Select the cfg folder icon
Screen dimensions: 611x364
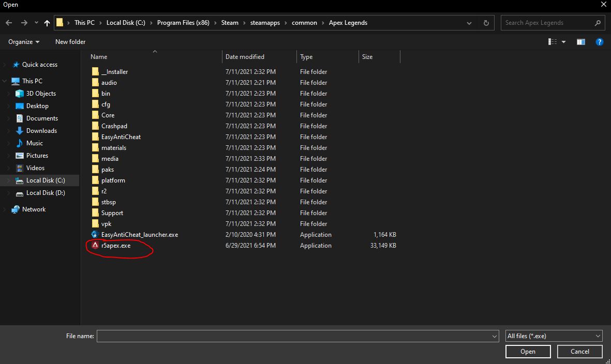(x=95, y=104)
